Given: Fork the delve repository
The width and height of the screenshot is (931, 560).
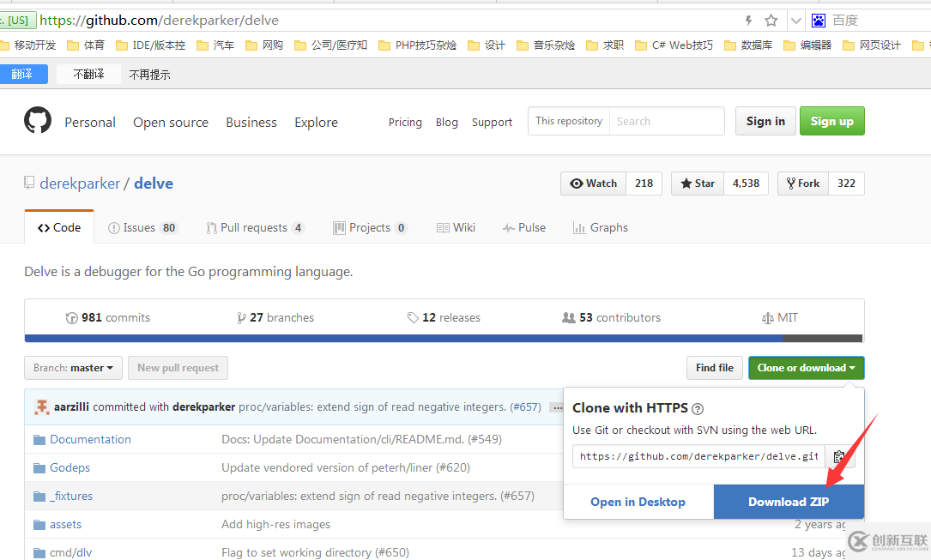Looking at the screenshot, I should (x=803, y=184).
